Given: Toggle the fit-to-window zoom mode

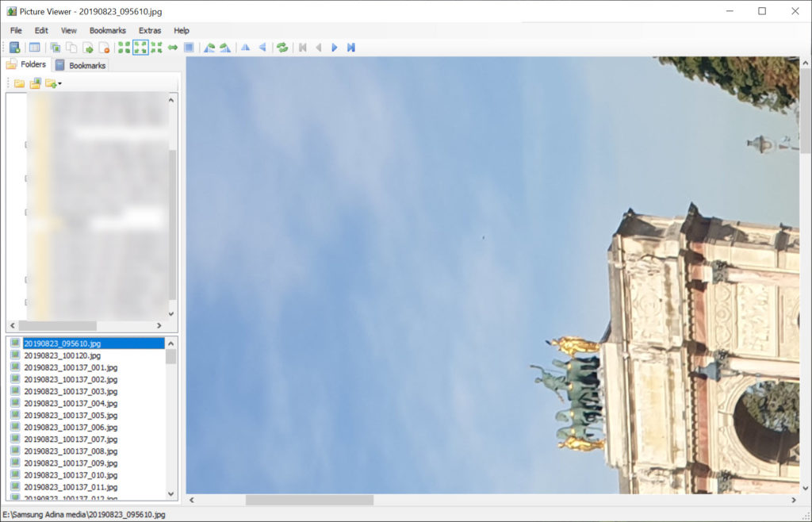Looking at the screenshot, I should (x=139, y=47).
